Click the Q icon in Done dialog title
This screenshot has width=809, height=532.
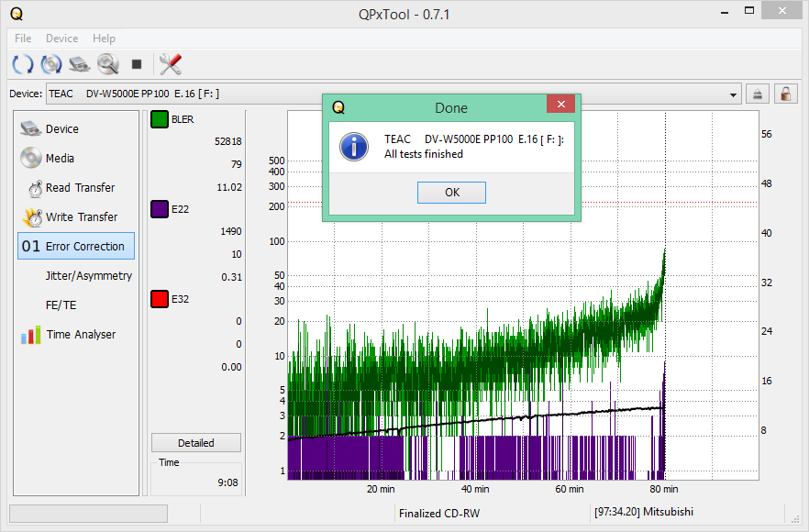pyautogui.click(x=338, y=107)
